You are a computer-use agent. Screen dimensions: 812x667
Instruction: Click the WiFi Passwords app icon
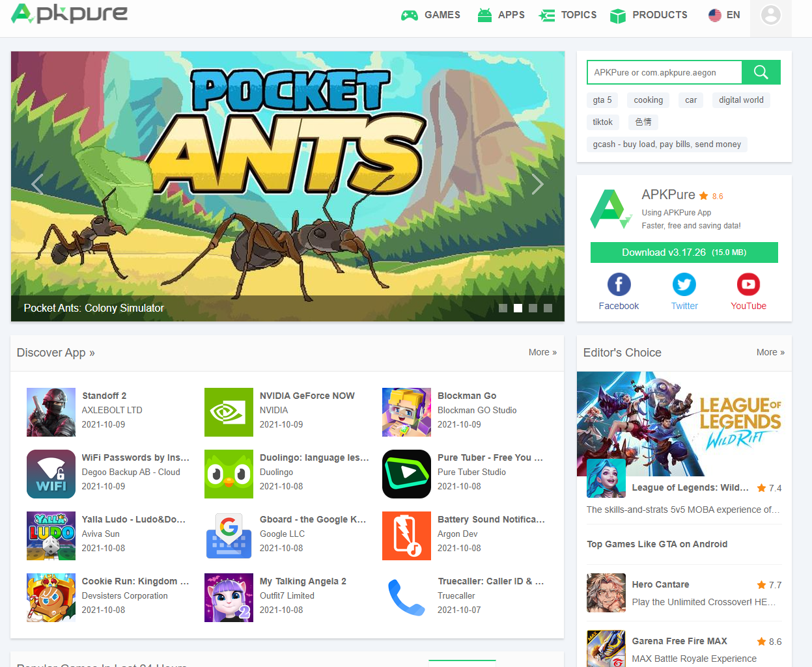[51, 474]
